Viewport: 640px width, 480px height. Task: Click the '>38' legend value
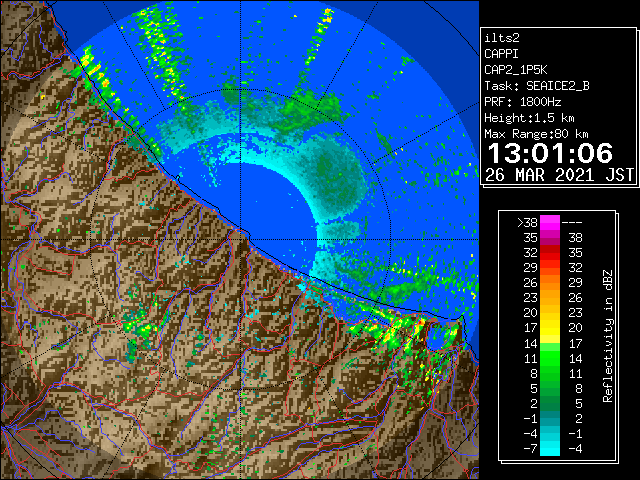pyautogui.click(x=527, y=223)
